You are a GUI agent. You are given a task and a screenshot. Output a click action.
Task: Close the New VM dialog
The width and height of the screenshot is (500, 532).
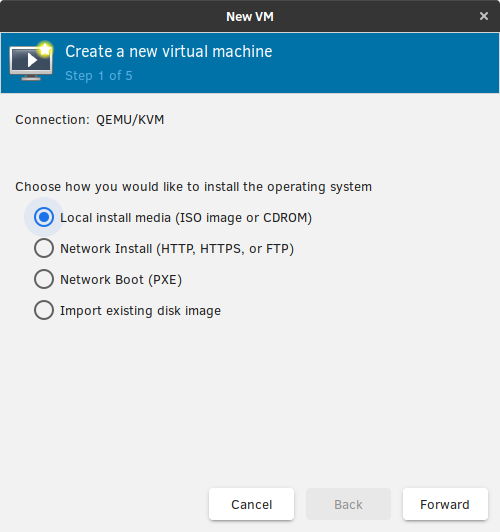[x=484, y=16]
